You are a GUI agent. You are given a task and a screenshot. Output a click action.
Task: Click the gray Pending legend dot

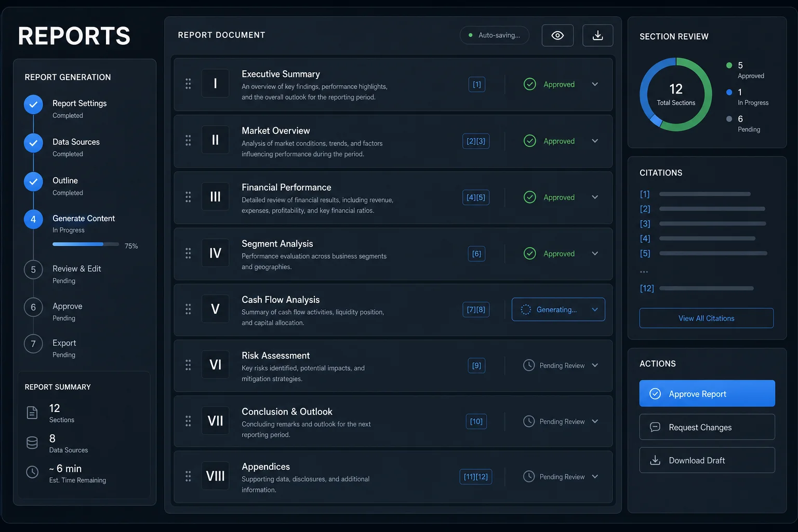click(729, 119)
